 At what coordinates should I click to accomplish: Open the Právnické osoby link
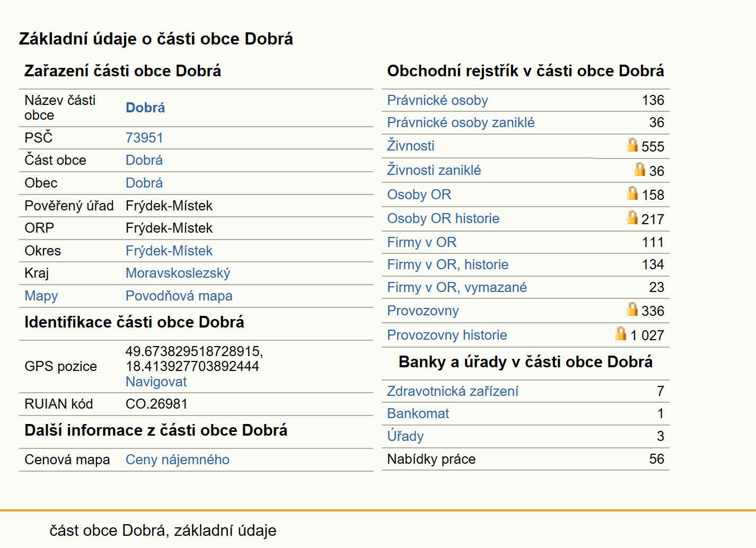[437, 100]
